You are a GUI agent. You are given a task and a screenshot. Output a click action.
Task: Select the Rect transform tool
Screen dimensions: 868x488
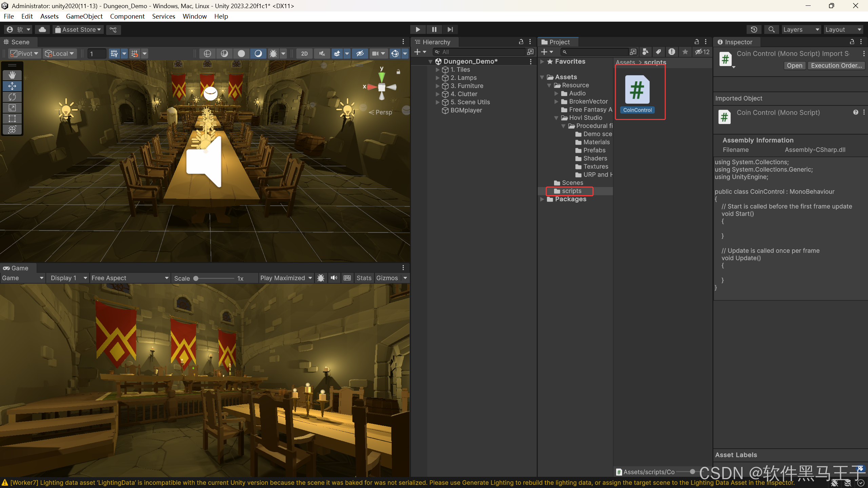pos(12,119)
